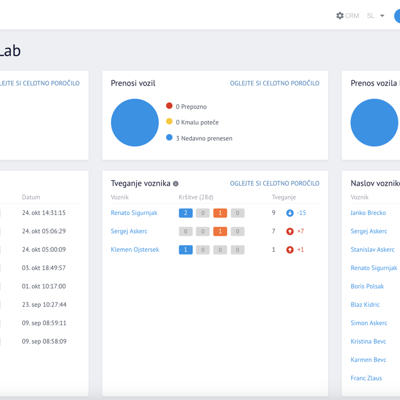This screenshot has height=400, width=400.
Task: Open Blaz Kidric in address list
Action: coord(365,304)
